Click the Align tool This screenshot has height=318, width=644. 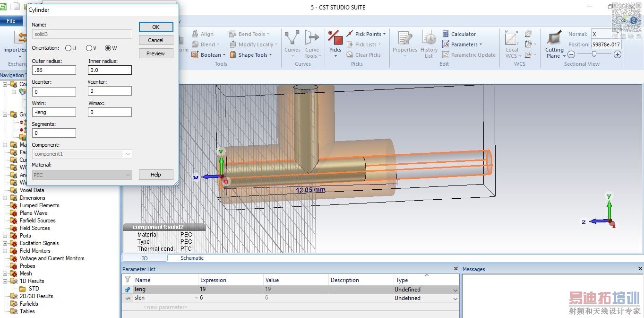(x=203, y=34)
